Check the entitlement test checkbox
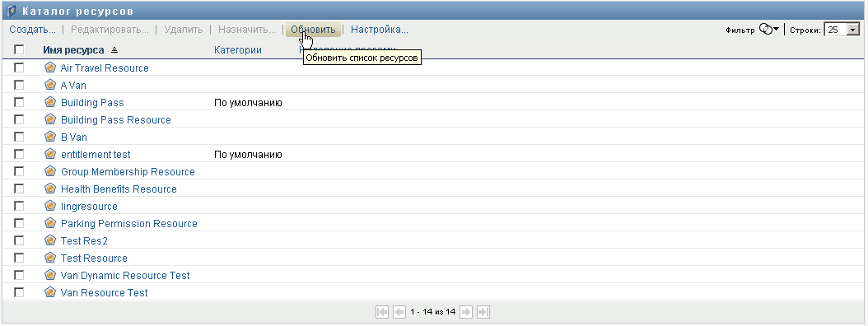Viewport: 868px width, 326px height. point(20,154)
